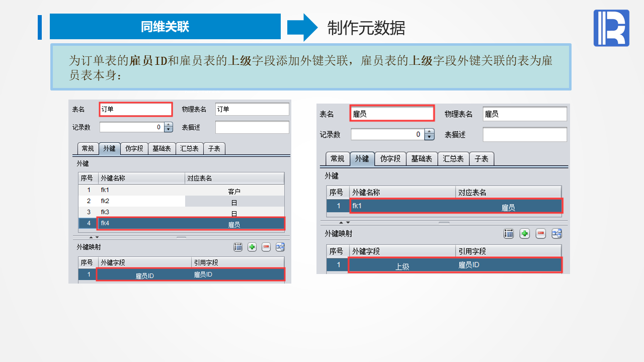This screenshot has width=644, height=362.
Task: Click the 外键字段 column header in 订单 panel
Action: point(145,262)
